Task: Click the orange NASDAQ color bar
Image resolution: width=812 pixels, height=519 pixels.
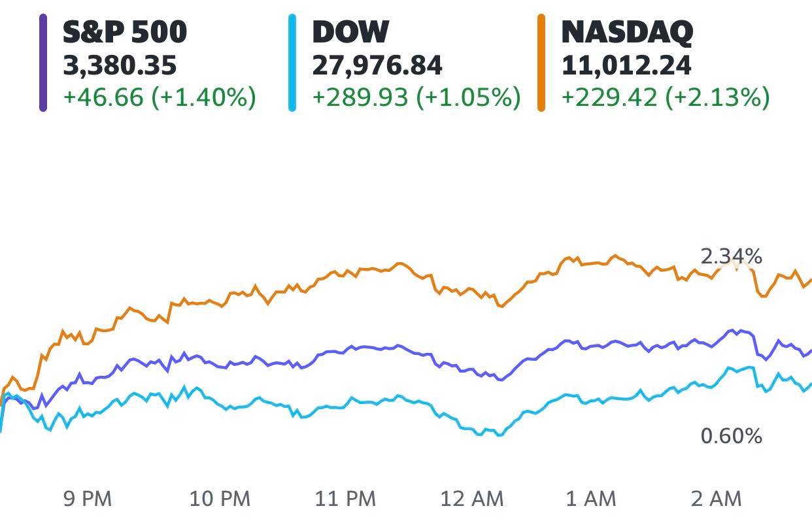Action: click(x=541, y=63)
